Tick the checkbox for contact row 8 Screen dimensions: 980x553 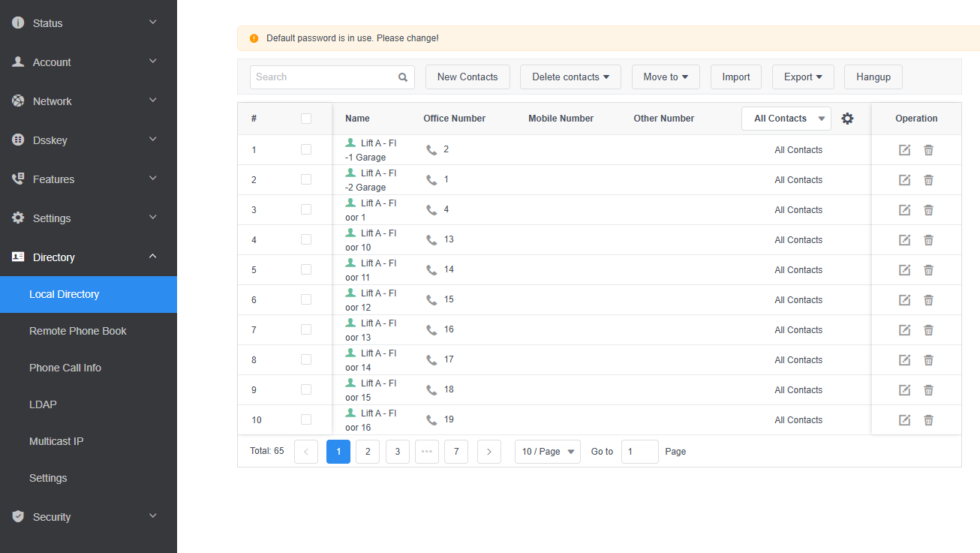(x=306, y=359)
